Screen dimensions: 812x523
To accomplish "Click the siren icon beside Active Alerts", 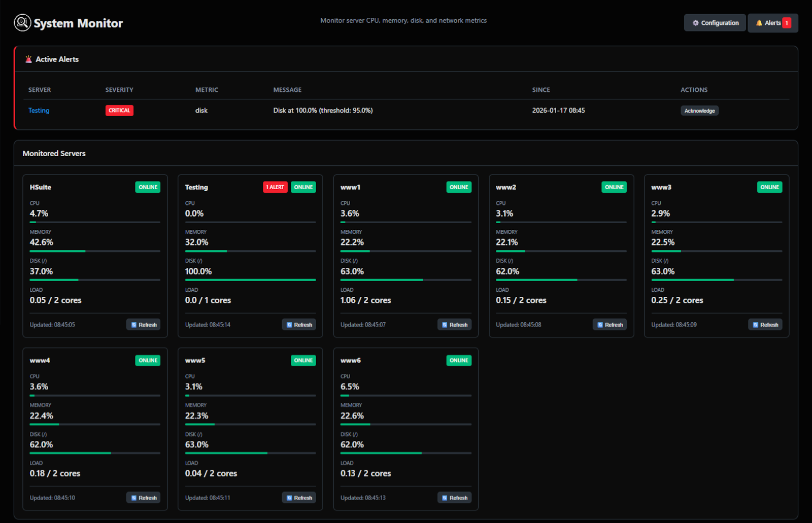I will (28, 59).
